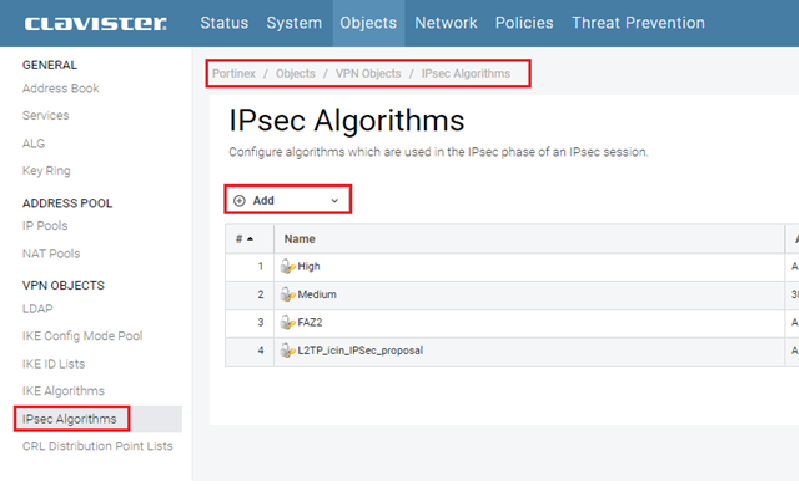
Task: Open the Policies menu
Action: (524, 23)
